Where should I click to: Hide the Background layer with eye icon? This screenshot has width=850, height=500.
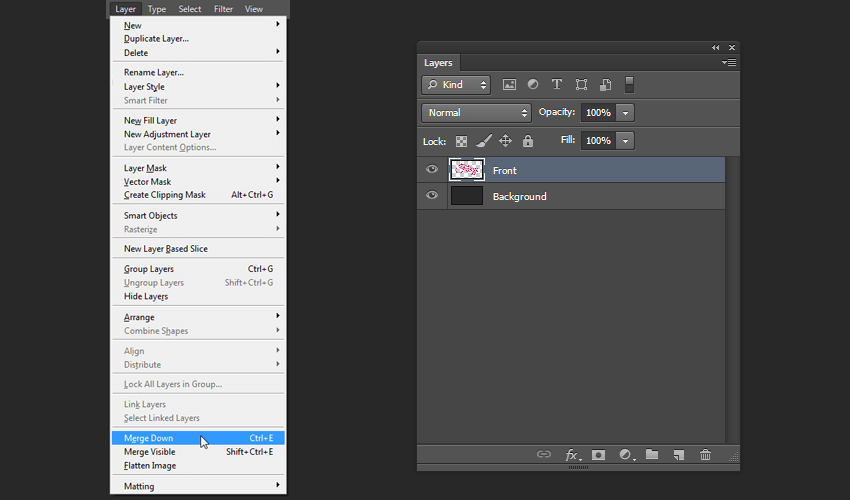point(432,196)
